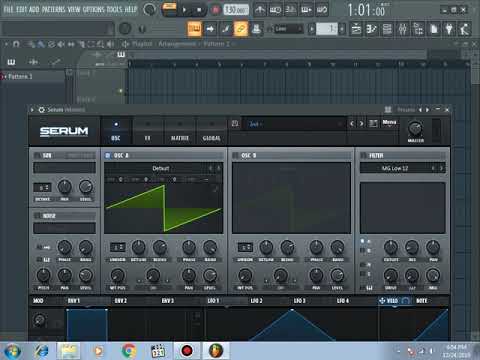The height and width of the screenshot is (360, 480).
Task: Click FL Studio fruit icon on taskbar
Action: (216, 351)
